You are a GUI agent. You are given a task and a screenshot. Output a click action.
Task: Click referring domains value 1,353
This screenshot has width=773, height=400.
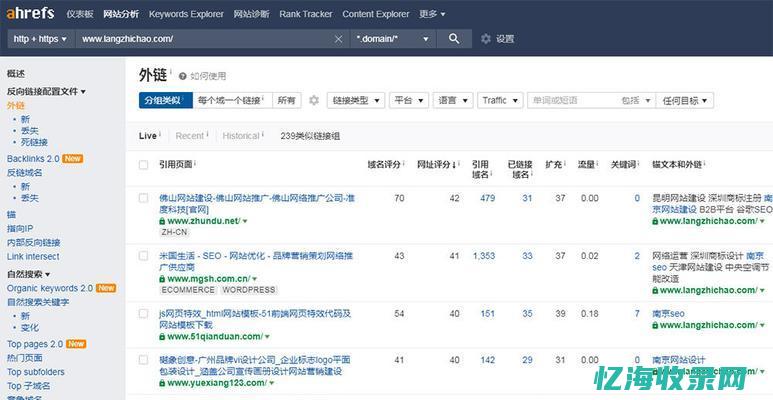point(484,256)
